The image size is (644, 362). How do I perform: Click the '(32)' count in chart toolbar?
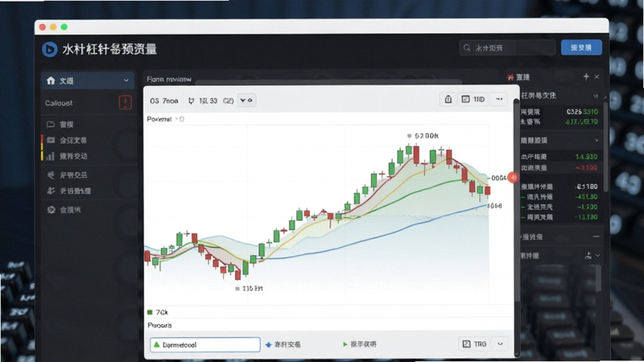coord(229,101)
